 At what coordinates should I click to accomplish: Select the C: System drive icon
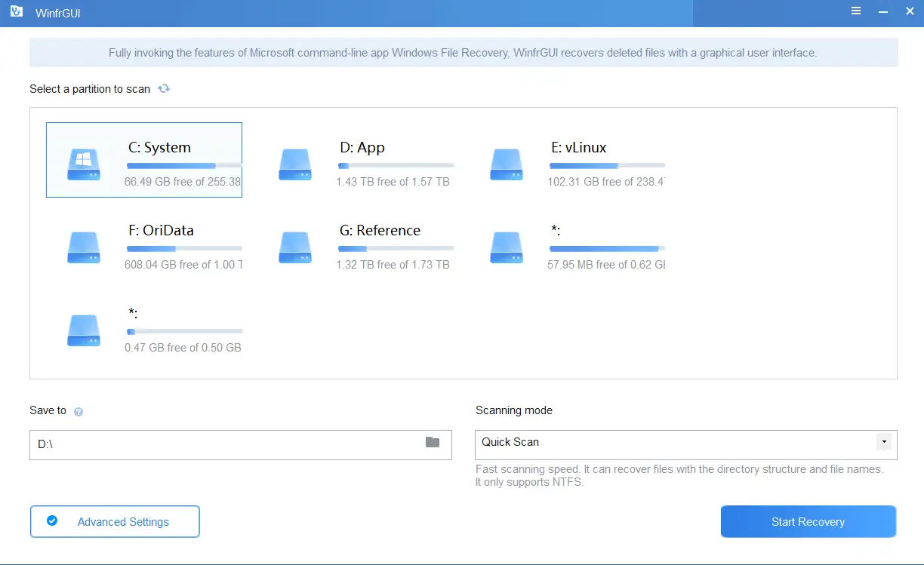(x=83, y=164)
